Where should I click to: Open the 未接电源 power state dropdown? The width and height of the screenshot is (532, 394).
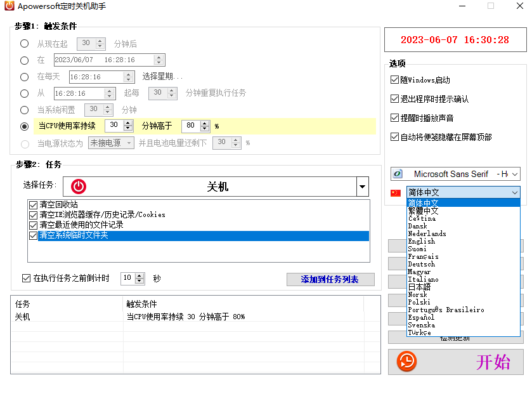pos(129,143)
